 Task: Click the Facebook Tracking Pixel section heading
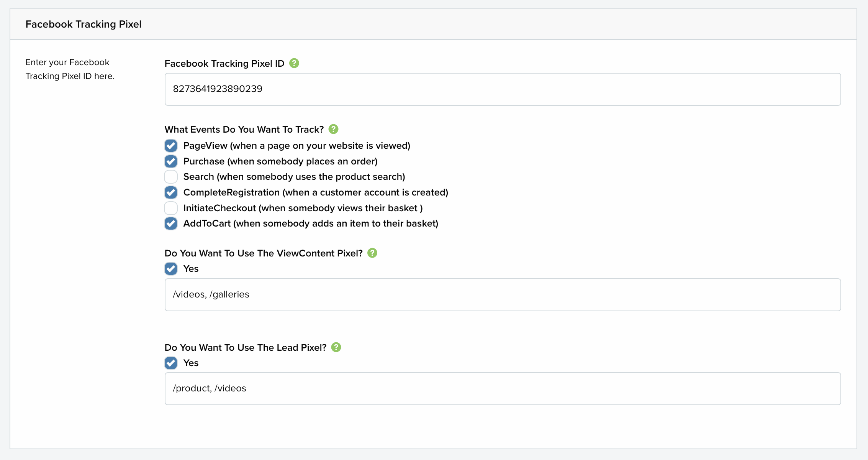click(84, 24)
